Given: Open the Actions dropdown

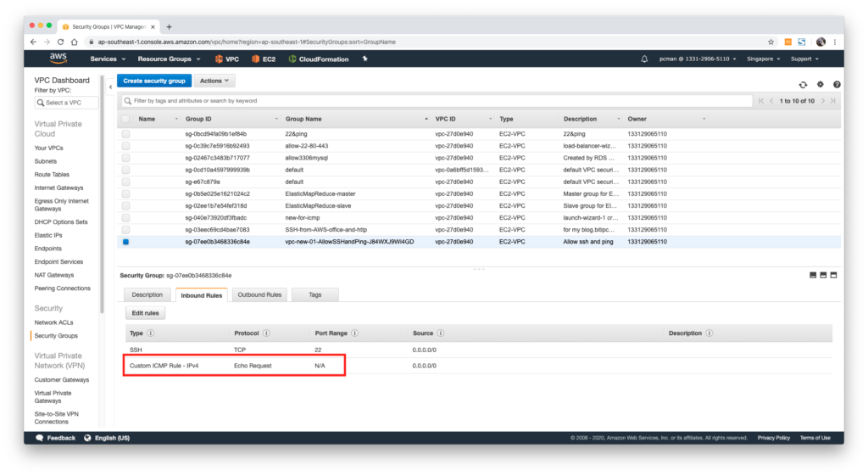Looking at the screenshot, I should [214, 81].
